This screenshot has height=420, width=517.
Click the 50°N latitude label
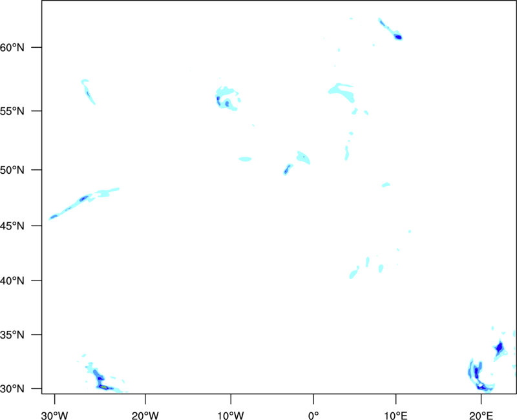coord(12,170)
